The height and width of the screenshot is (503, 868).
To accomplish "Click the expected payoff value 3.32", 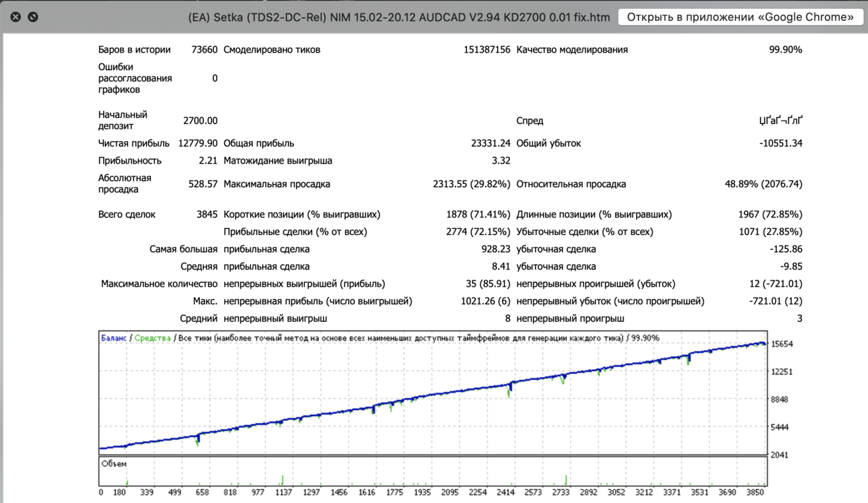I will [501, 161].
